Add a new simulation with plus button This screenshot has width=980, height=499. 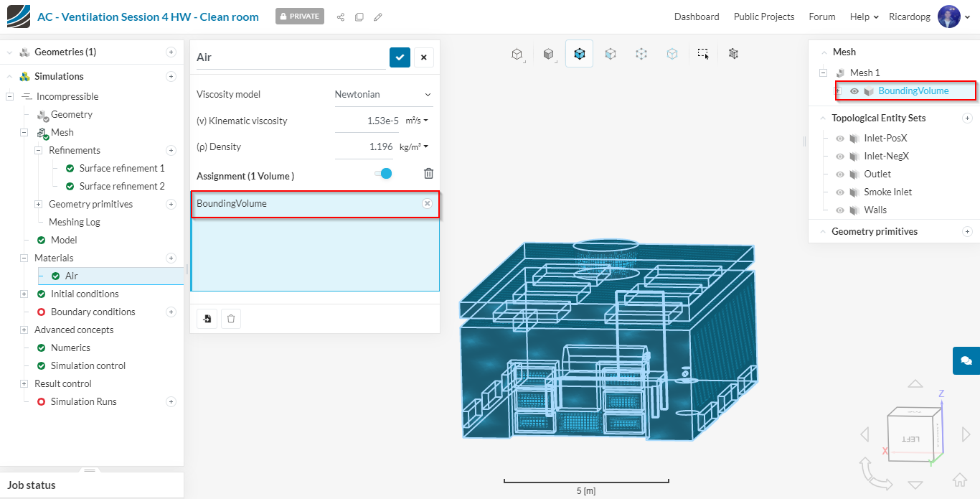171,77
